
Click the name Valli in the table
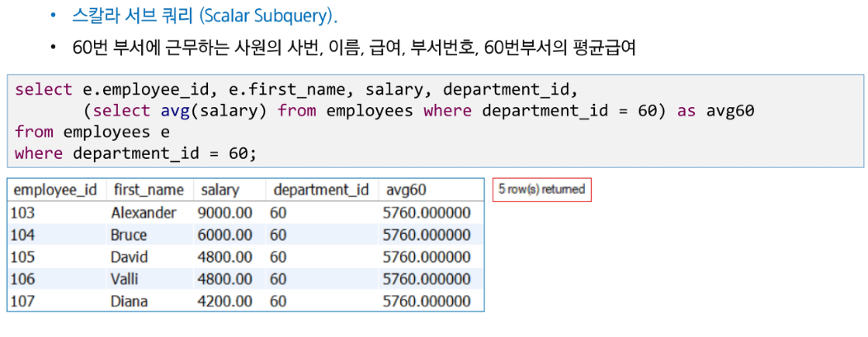[x=125, y=279]
